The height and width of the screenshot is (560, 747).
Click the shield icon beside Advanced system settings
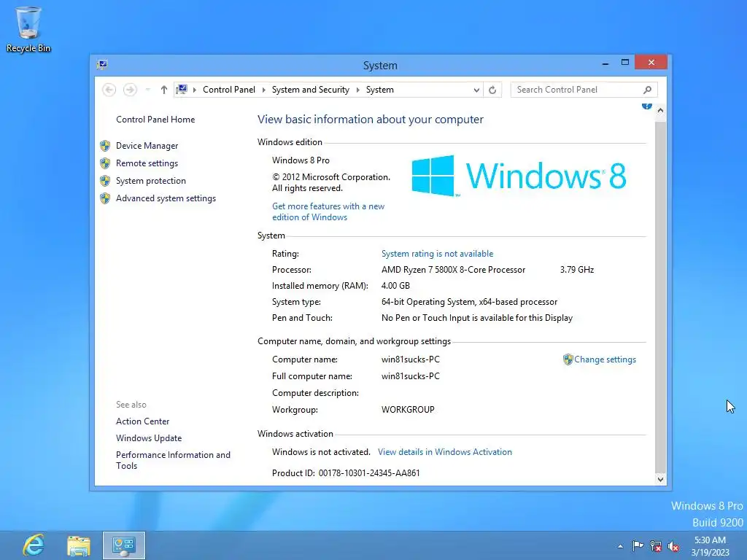pos(105,198)
